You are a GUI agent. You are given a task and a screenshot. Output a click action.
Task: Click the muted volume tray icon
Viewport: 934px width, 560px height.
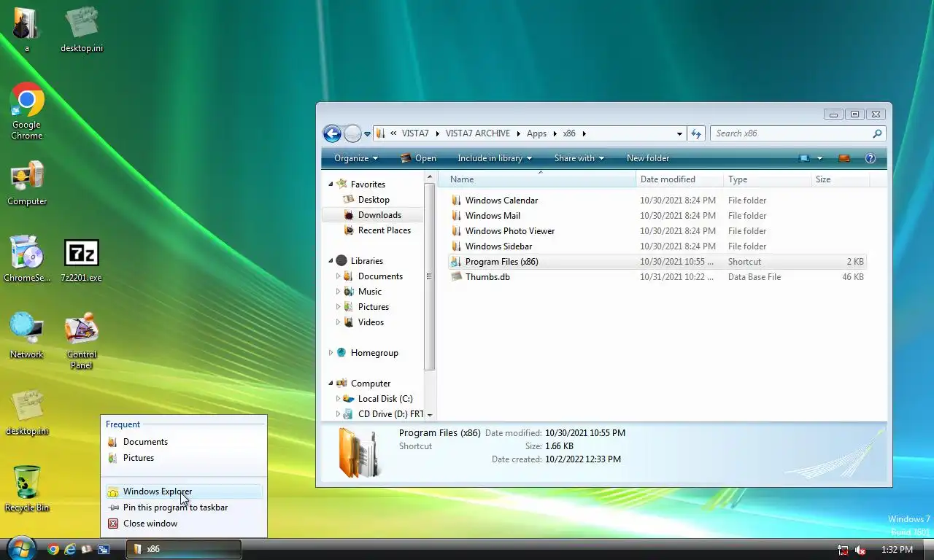point(860,550)
